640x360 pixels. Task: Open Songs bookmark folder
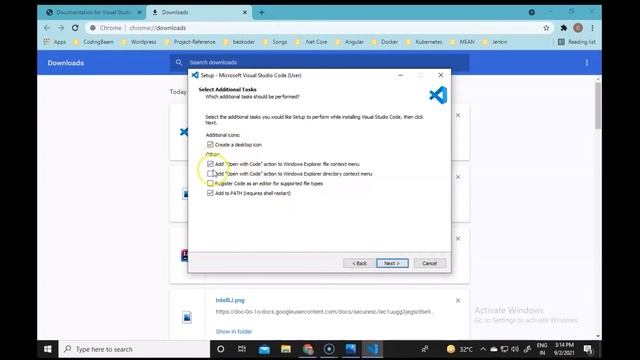(x=276, y=42)
